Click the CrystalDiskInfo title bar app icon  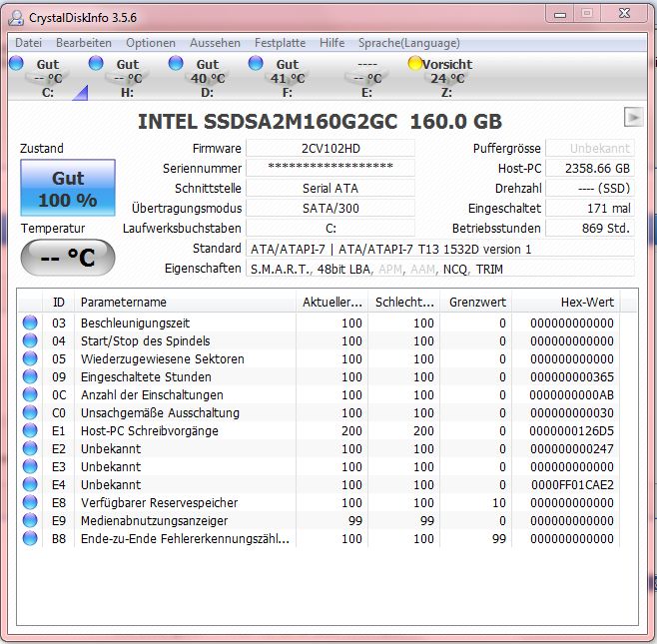(16, 18)
